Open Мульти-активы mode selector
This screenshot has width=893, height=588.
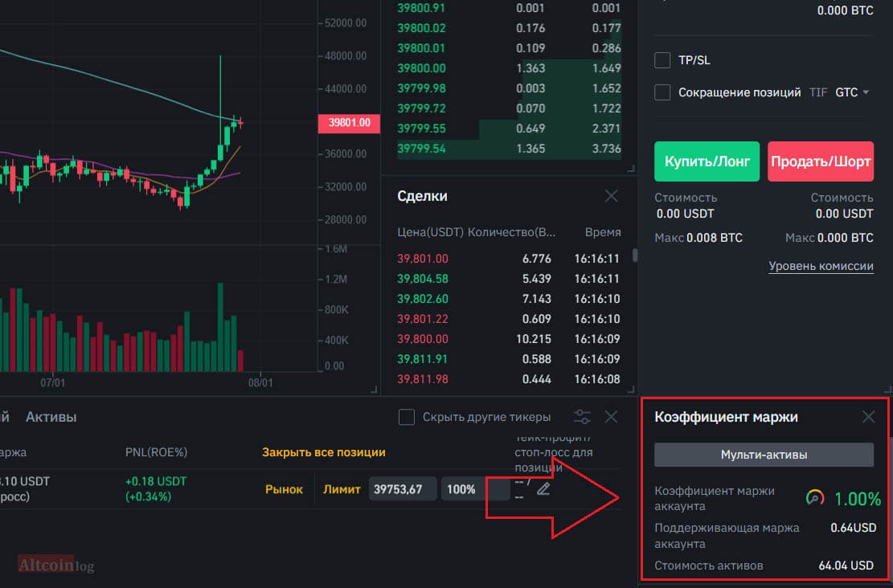[x=764, y=455]
